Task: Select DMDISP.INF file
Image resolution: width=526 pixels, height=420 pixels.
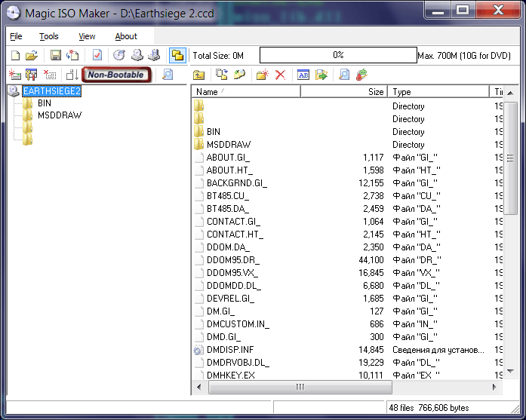Action: coord(230,350)
